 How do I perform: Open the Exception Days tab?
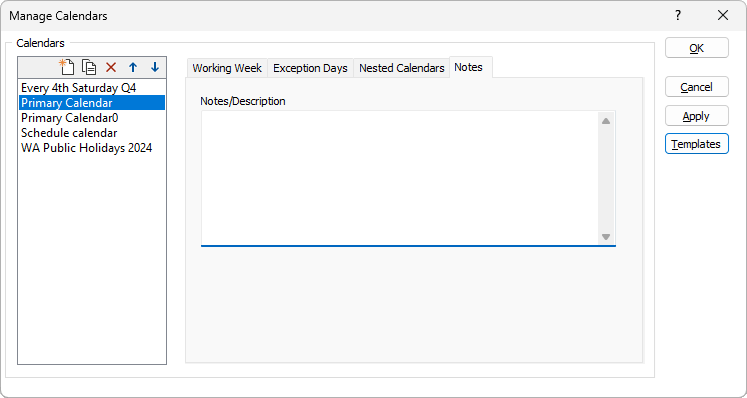[x=310, y=68]
